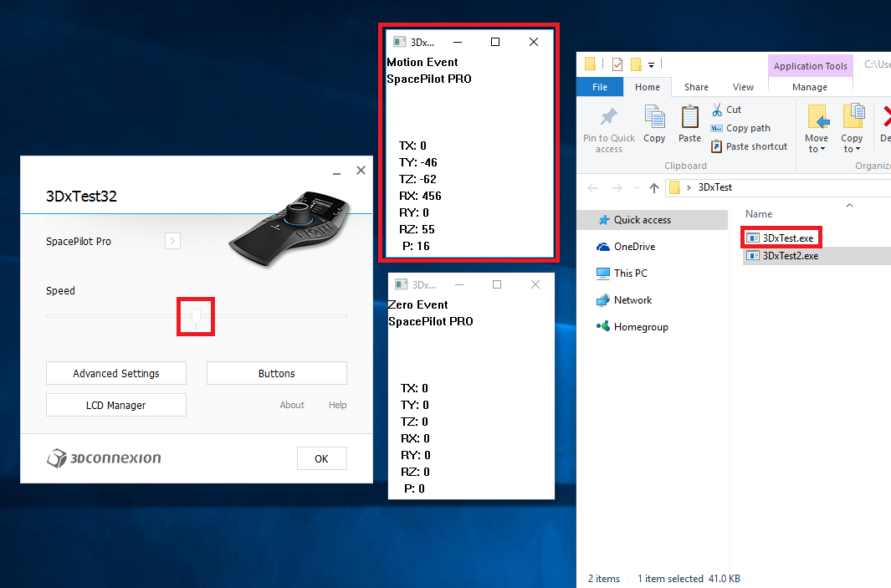The image size is (891, 588).
Task: Click the Zero Event window title icon
Action: pos(402,284)
